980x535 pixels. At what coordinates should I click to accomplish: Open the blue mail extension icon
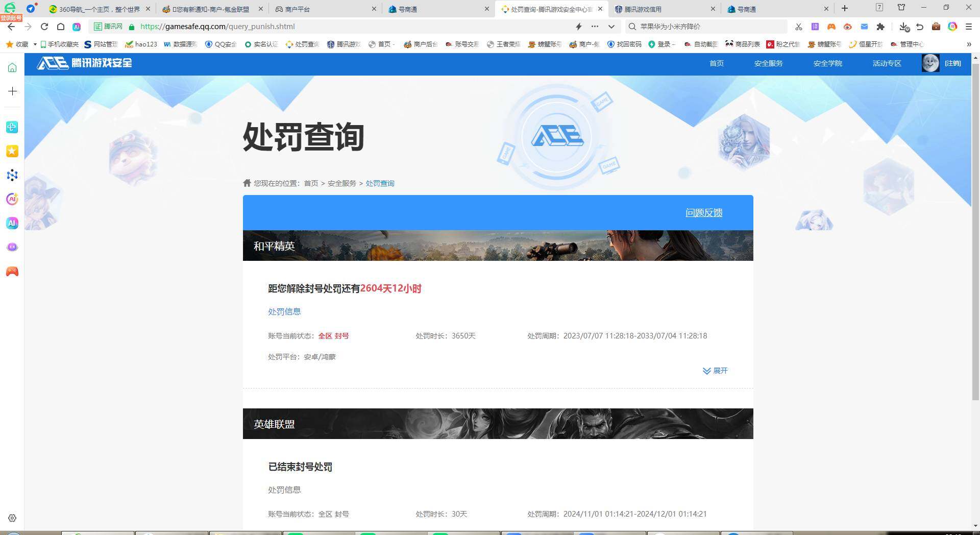[864, 27]
